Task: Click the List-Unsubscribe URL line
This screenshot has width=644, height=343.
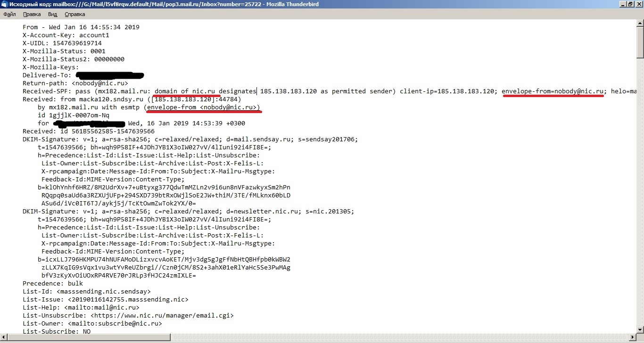Action: 128,315
